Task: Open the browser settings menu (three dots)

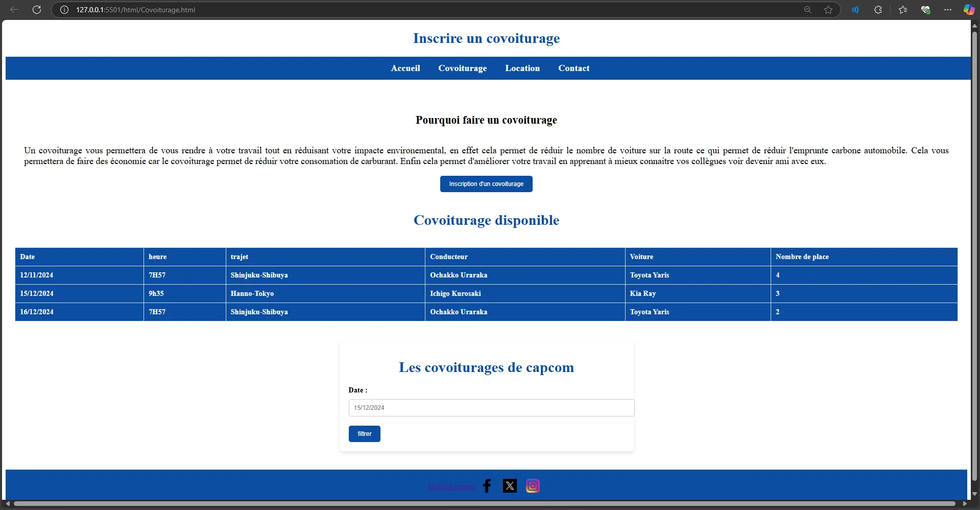Action: point(948,10)
